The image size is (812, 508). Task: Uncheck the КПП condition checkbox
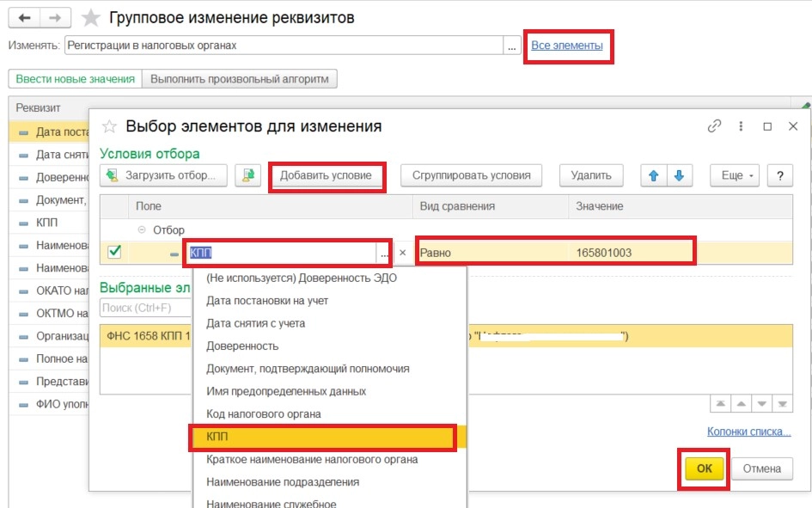click(114, 252)
